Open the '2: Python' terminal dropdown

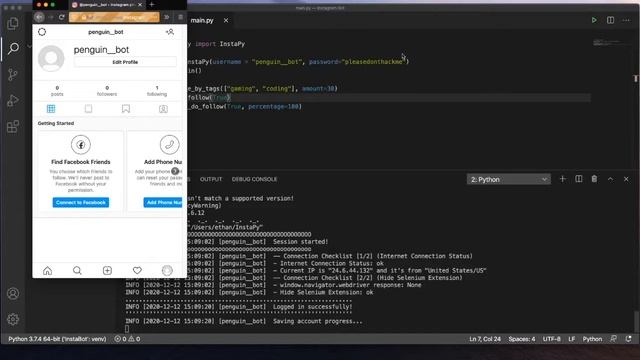point(509,179)
